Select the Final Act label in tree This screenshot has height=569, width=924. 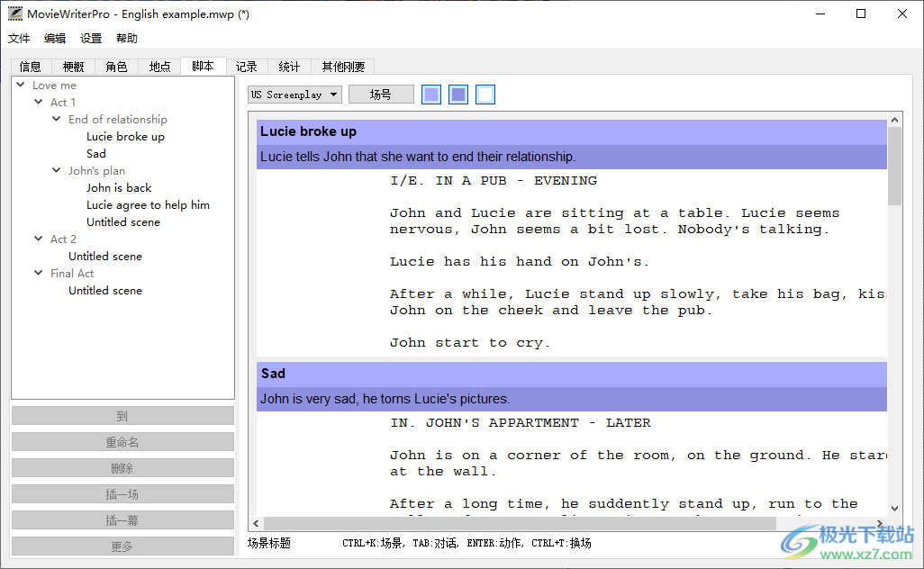72,273
